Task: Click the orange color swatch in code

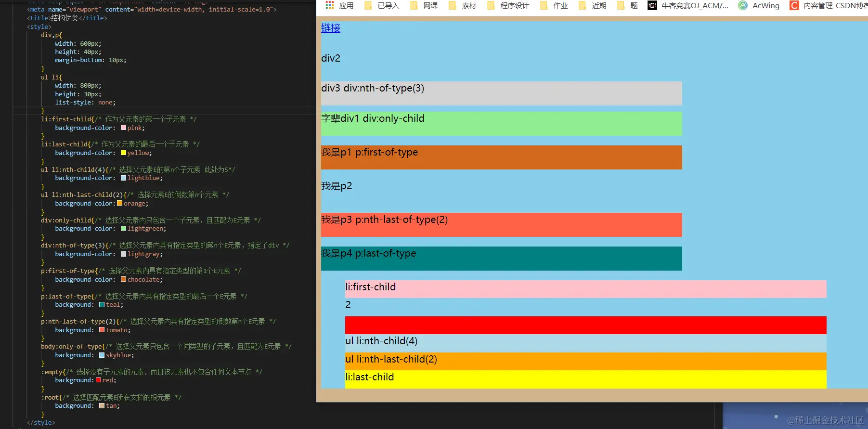Action: (120, 203)
